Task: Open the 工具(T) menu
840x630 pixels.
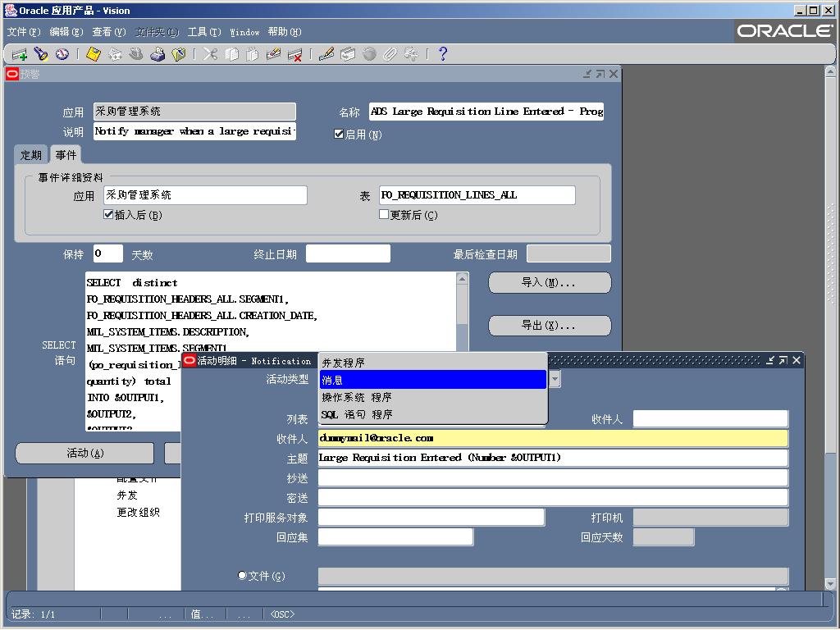Action: click(204, 32)
